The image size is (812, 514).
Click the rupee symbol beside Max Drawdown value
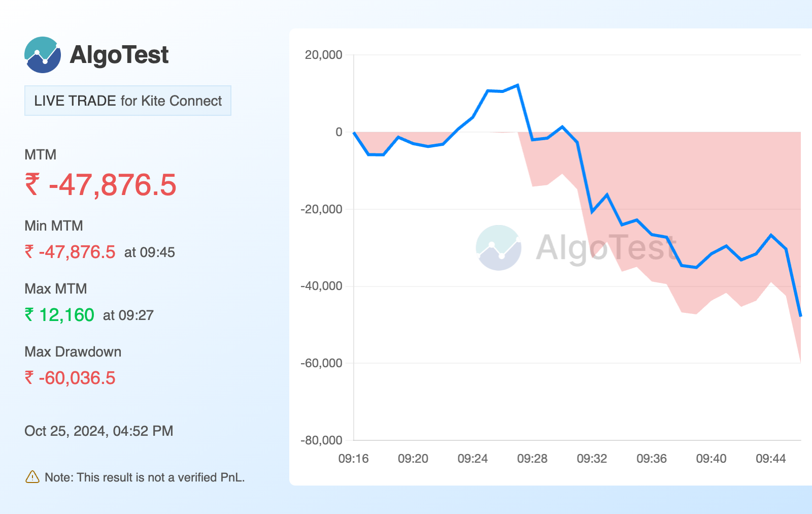[x=29, y=378]
